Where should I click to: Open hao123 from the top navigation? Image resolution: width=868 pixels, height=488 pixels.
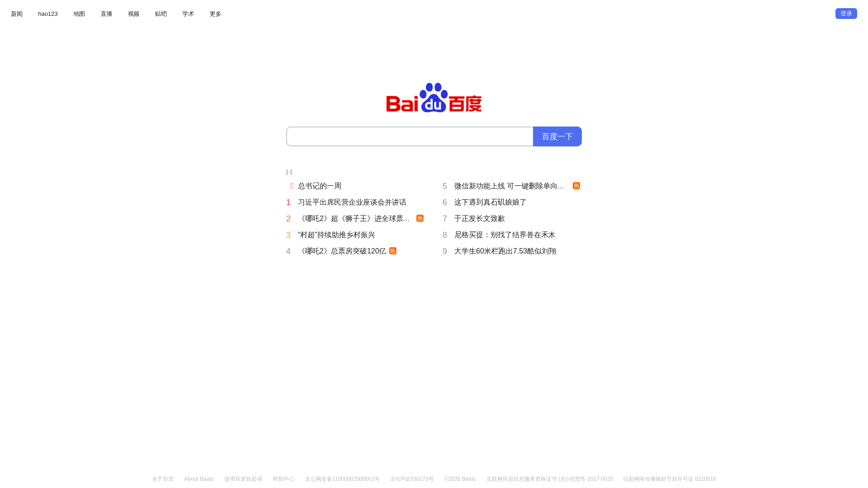point(48,14)
